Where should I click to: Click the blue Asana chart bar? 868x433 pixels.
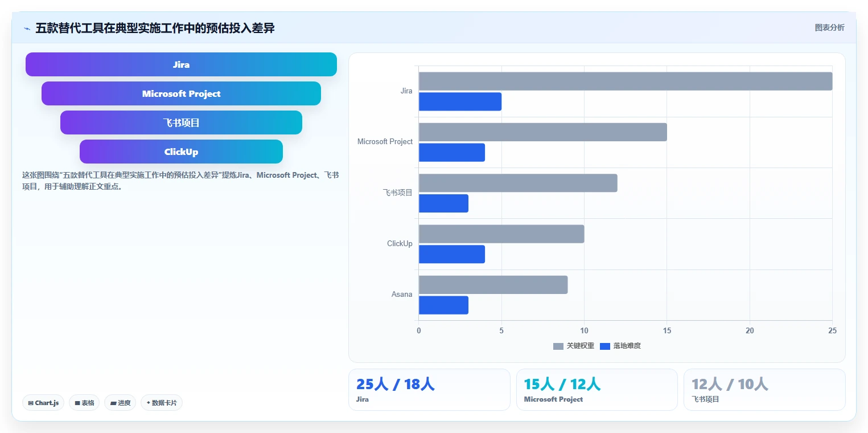click(443, 305)
